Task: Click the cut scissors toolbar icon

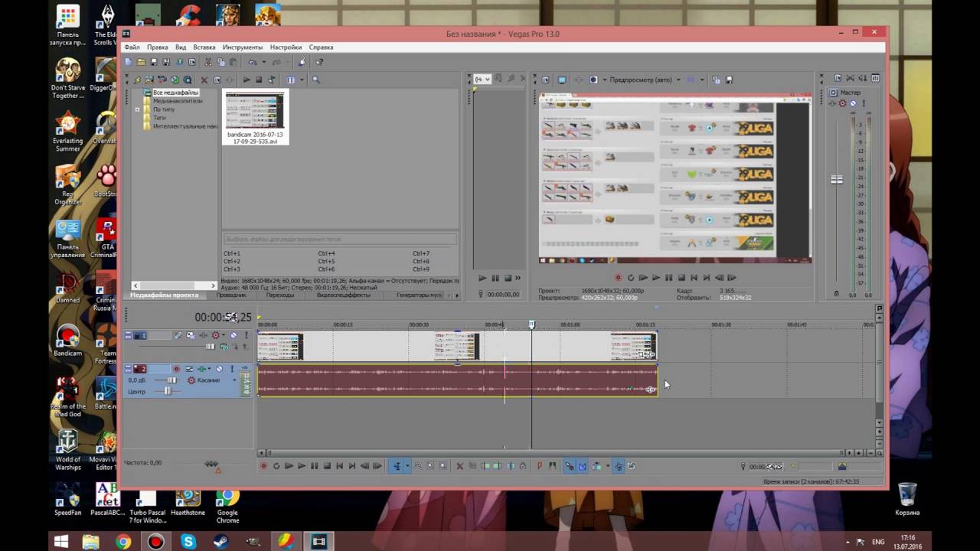Action: pyautogui.click(x=208, y=62)
